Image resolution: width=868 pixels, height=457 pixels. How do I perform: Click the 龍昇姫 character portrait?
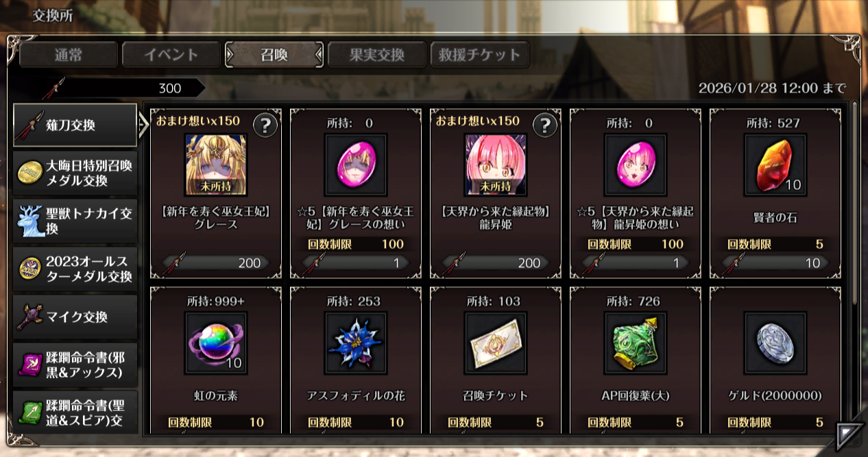(x=495, y=165)
